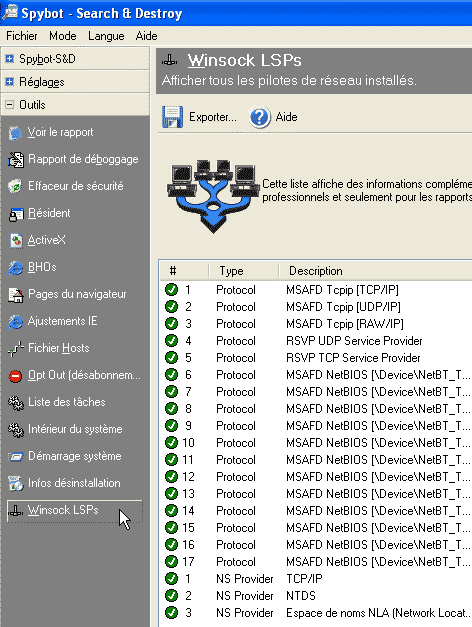Open the BHOs tool

point(32,267)
